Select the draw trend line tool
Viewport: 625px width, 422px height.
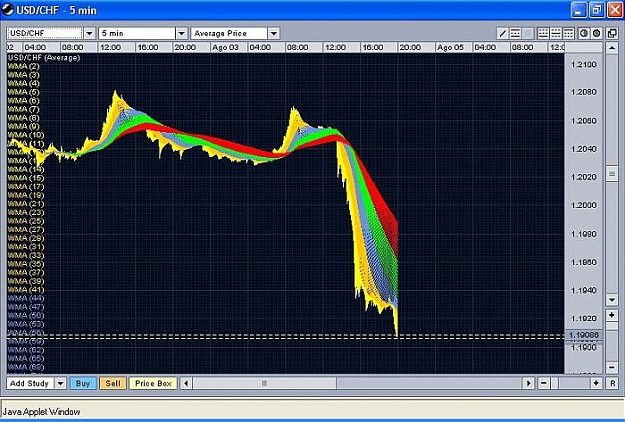[x=503, y=33]
